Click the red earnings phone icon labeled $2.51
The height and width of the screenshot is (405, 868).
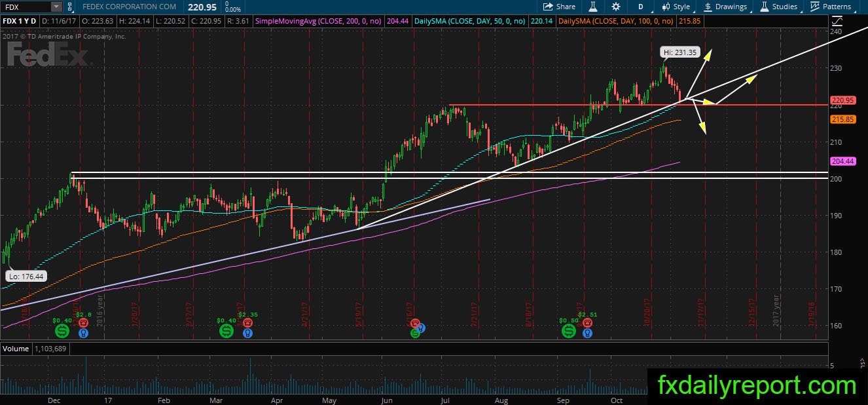(588, 323)
